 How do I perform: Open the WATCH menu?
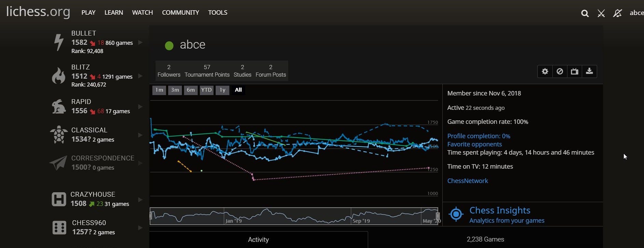pos(143,13)
